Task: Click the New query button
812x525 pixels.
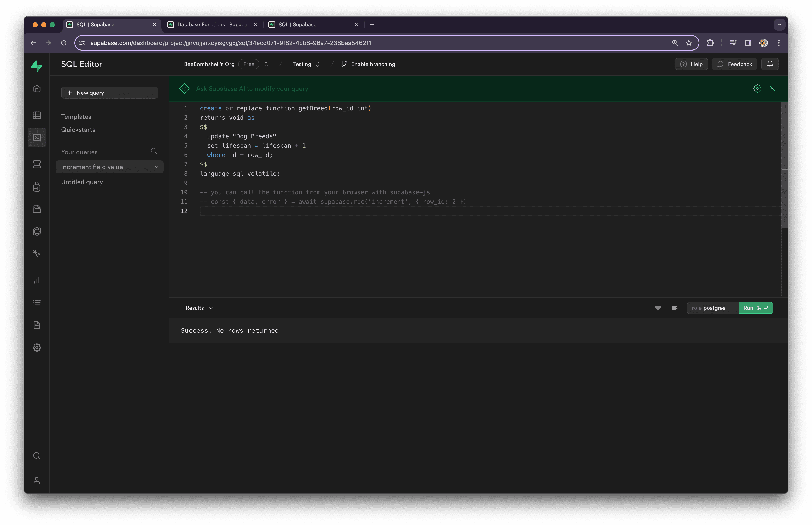Action: [109, 93]
